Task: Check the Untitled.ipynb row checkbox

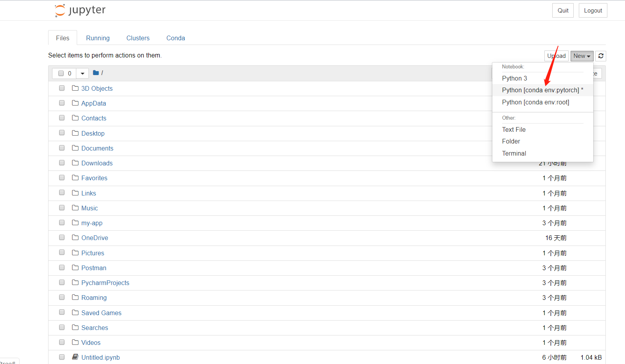Action: click(62, 357)
